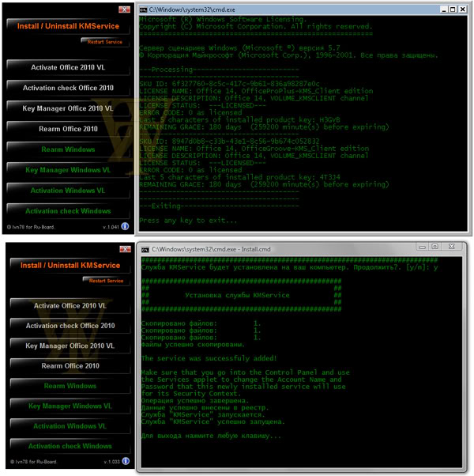
Task: Click the 'Для выхода нажмите любую клавишу...' line
Action: pyautogui.click(x=211, y=436)
